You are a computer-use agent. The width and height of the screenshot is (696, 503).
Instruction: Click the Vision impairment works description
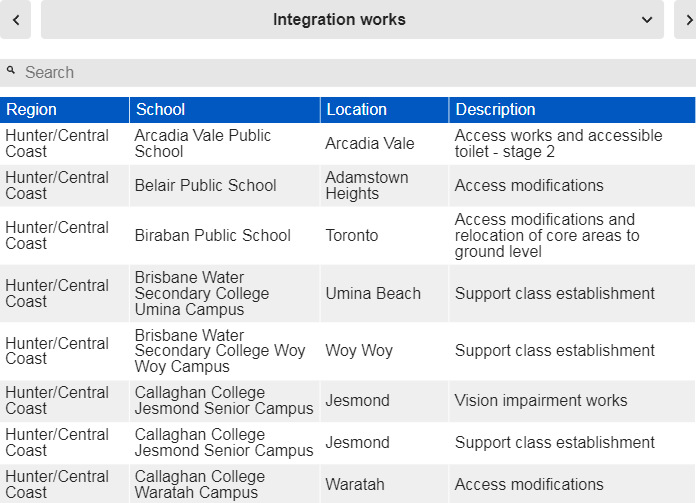click(541, 400)
